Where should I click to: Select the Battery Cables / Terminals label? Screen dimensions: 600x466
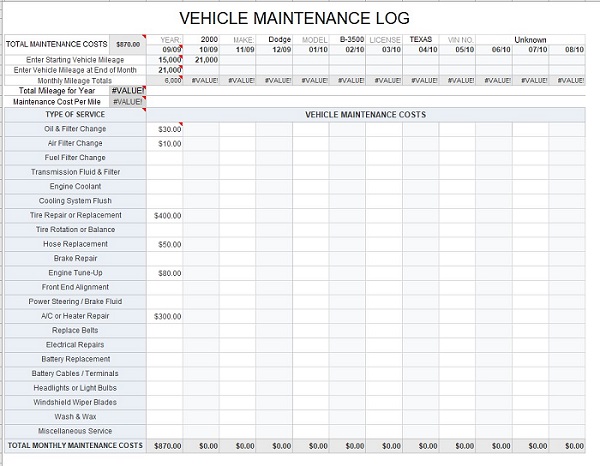[x=75, y=373]
